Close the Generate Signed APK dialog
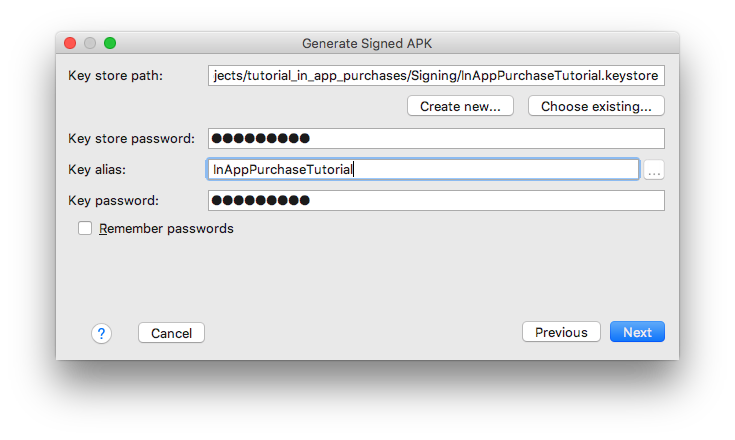Viewport: 735px width, 440px height. click(70, 43)
